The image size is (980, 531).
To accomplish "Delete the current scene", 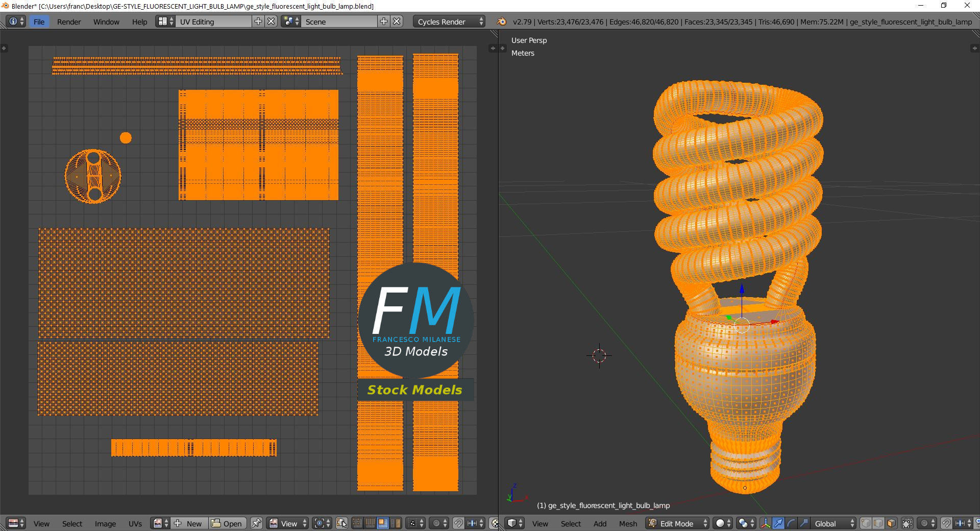I will coord(397,21).
